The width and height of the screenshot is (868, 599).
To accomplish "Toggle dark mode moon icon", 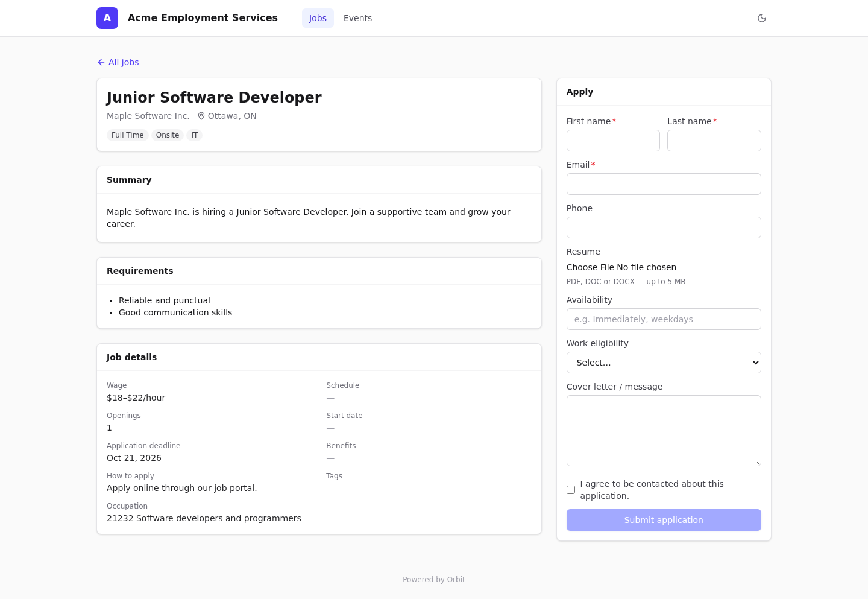I will [762, 18].
